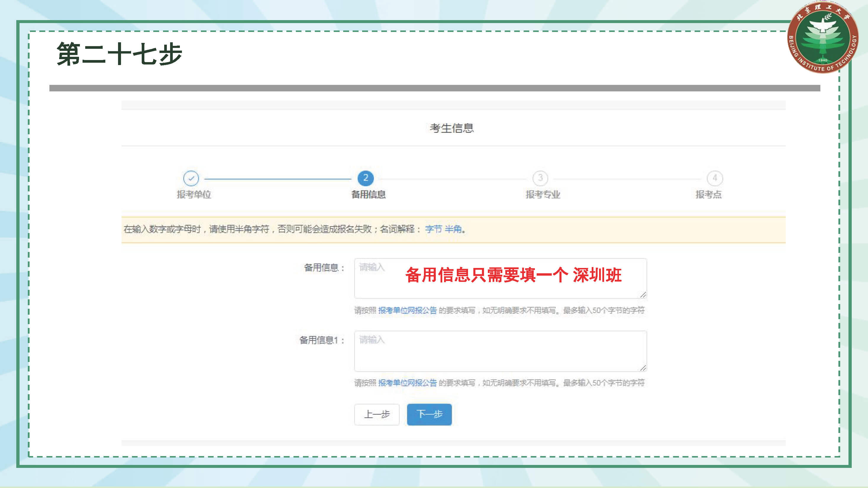The image size is (868, 488).
Task: Click the 下一步 button
Action: [x=429, y=414]
